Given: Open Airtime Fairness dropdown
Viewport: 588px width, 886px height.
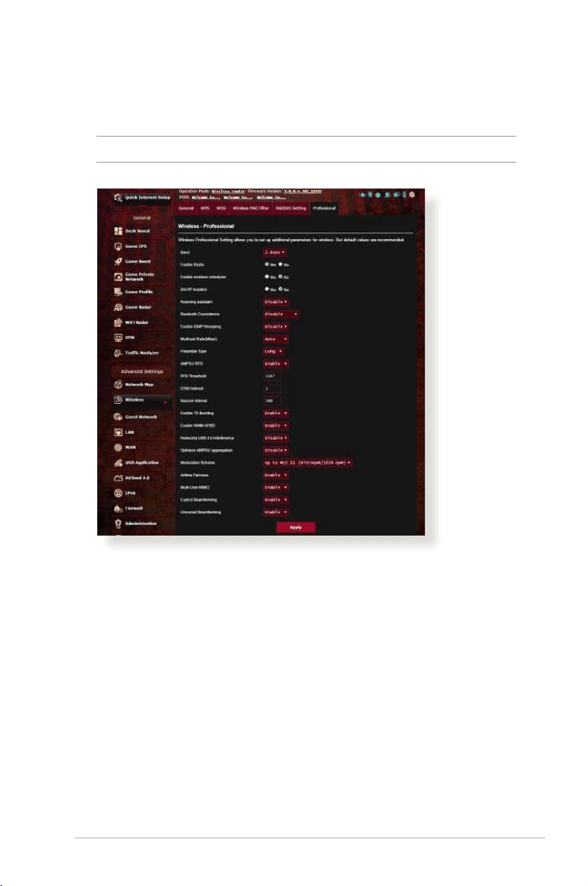Looking at the screenshot, I should coord(276,475).
